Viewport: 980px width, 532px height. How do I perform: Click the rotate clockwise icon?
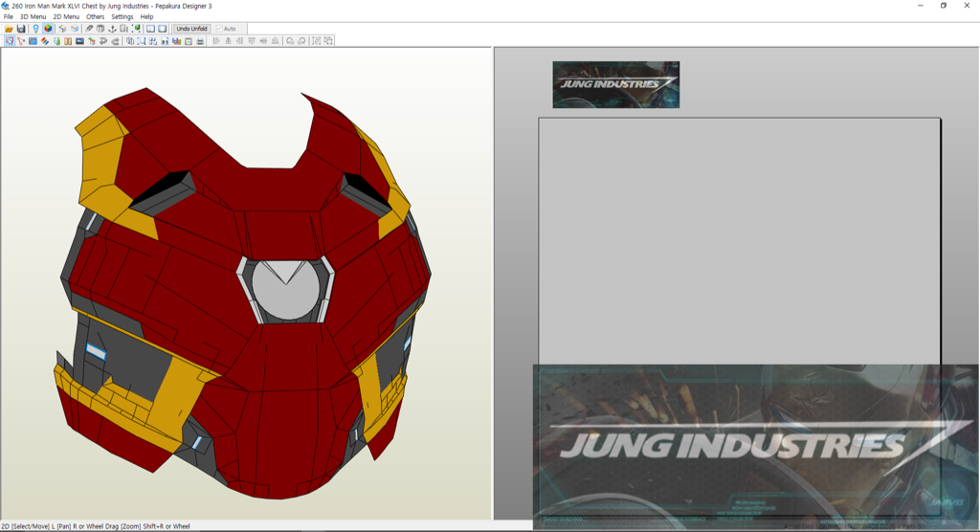click(301, 41)
